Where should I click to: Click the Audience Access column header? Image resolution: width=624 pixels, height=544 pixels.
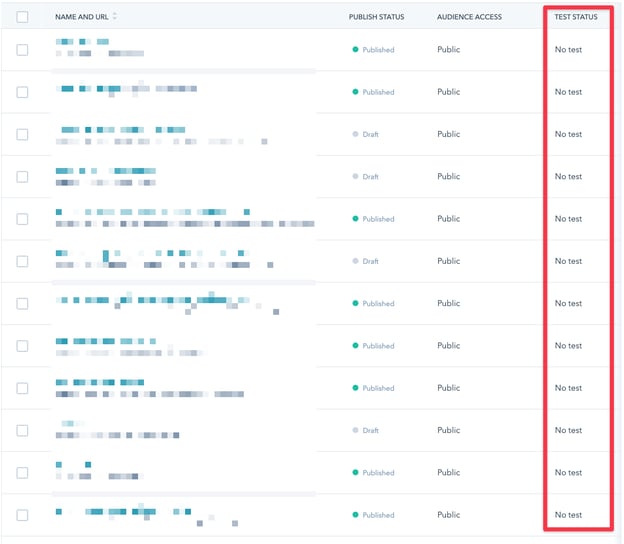pyautogui.click(x=469, y=17)
